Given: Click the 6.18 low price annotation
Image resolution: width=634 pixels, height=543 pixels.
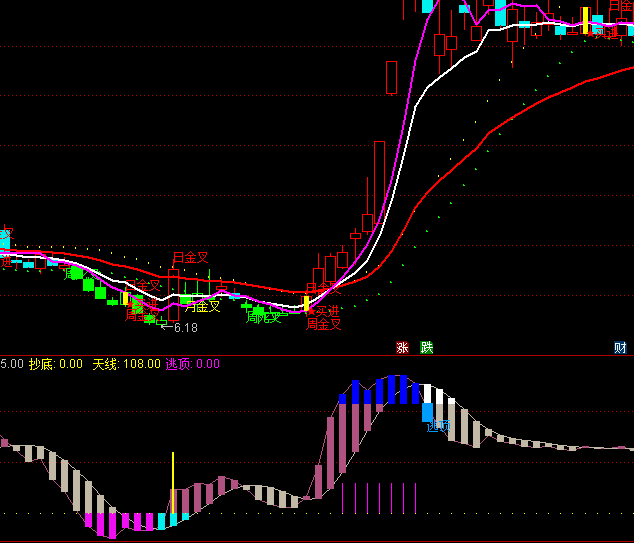Looking at the screenshot, I should tap(184, 327).
